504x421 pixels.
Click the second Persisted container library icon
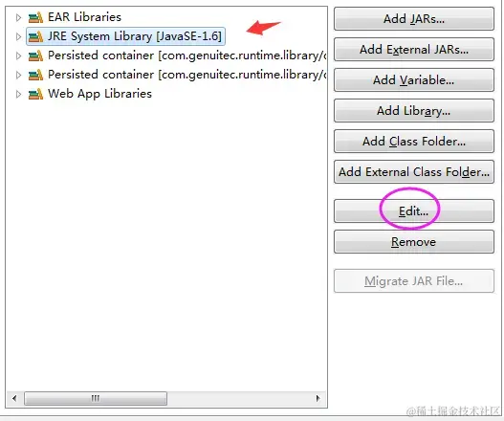pos(35,75)
